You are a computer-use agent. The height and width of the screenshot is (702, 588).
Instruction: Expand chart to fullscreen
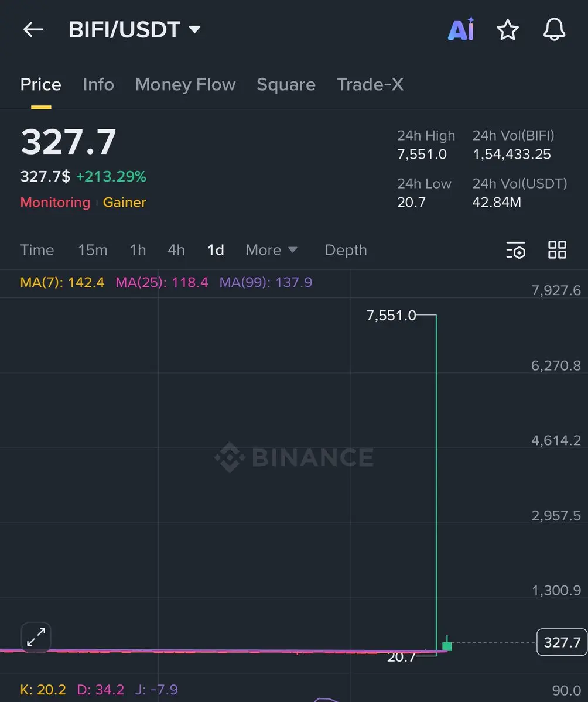click(x=36, y=636)
